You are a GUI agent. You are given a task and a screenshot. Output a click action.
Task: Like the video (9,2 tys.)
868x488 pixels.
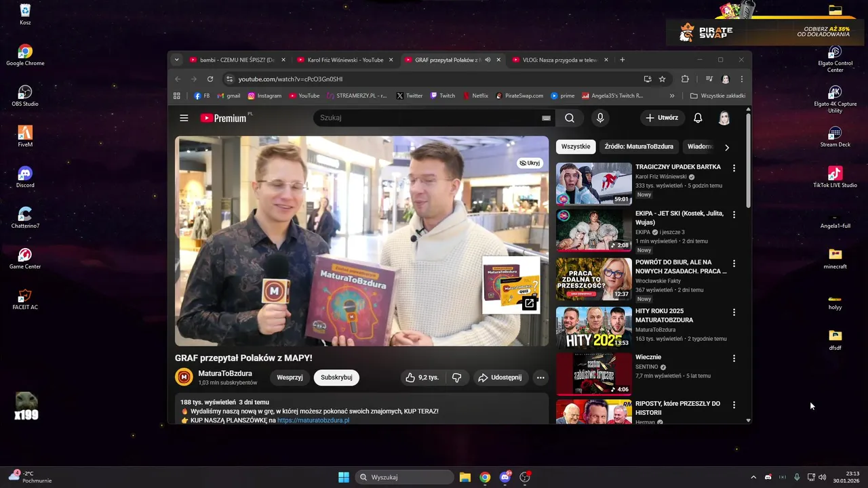coord(422,378)
